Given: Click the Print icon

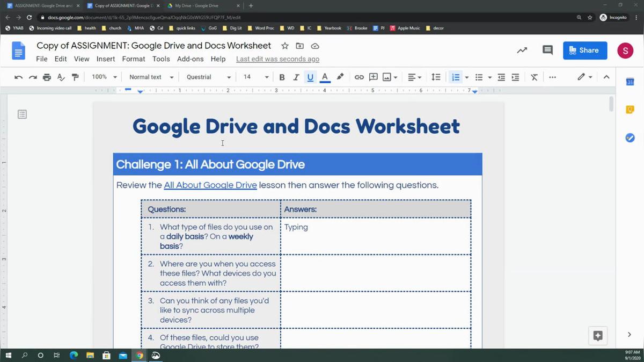Looking at the screenshot, I should 47,77.
